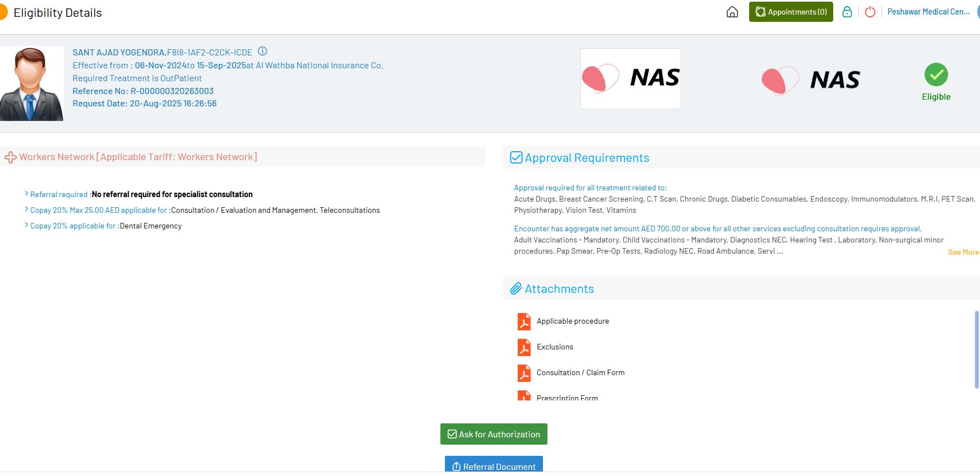Viewport: 980px width, 476px height.
Task: Open Appointments (0) button
Action: tap(791, 12)
